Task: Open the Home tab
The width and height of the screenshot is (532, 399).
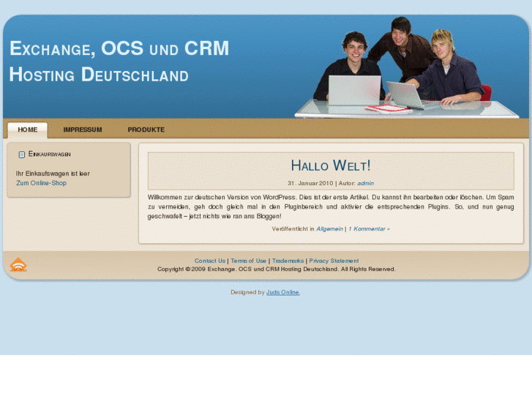Action: tap(28, 130)
